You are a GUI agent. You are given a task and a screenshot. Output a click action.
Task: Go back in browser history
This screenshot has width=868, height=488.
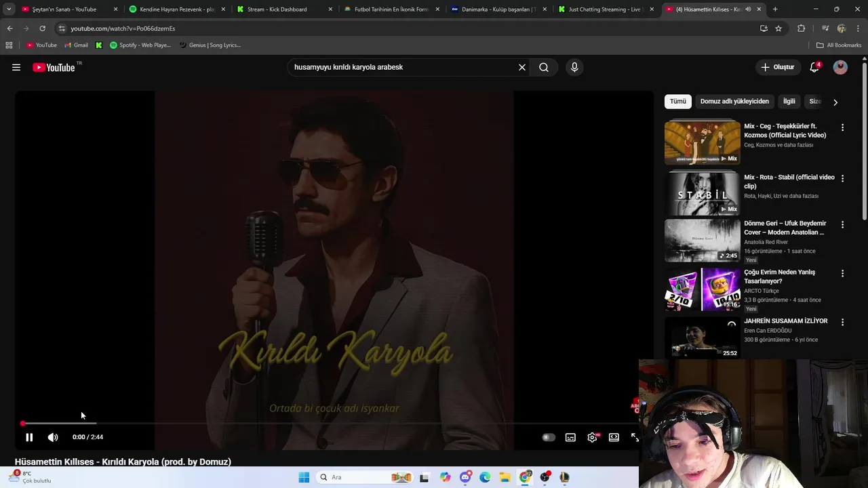click(9, 28)
